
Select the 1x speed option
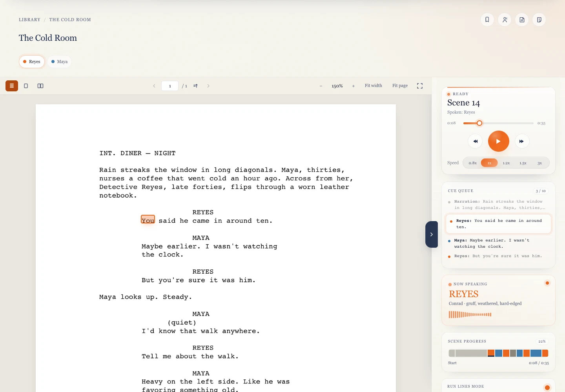coord(489,163)
